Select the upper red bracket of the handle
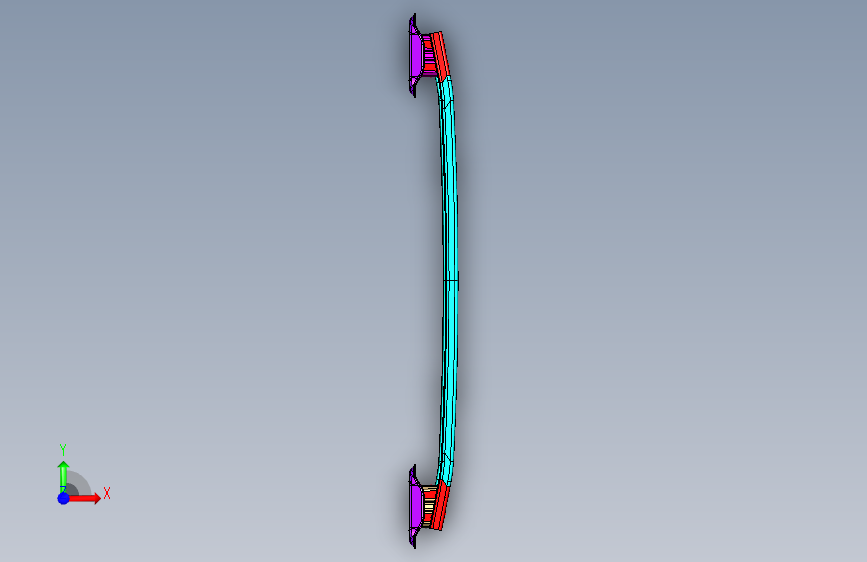Viewport: 867px width, 562px height. tap(440, 55)
